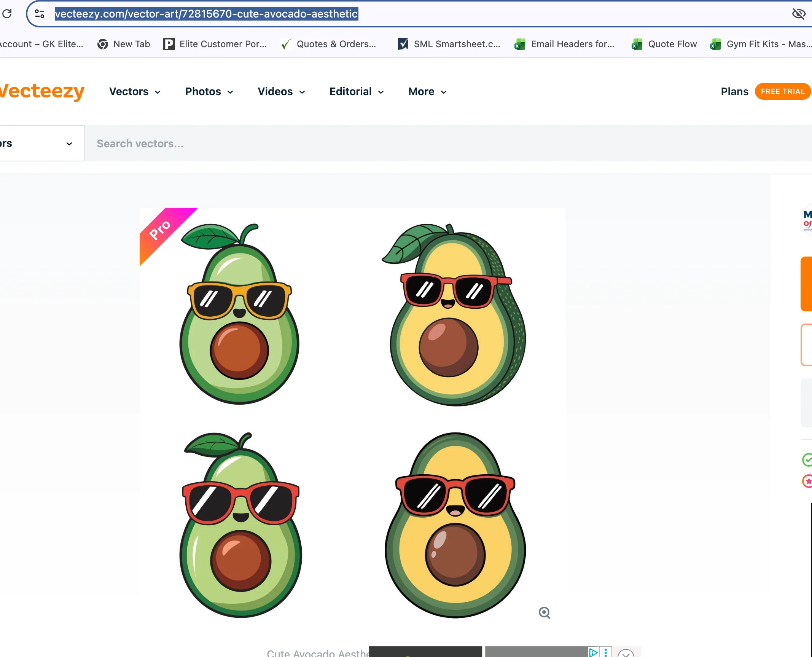Open the Quote Flow bookmark

664,44
